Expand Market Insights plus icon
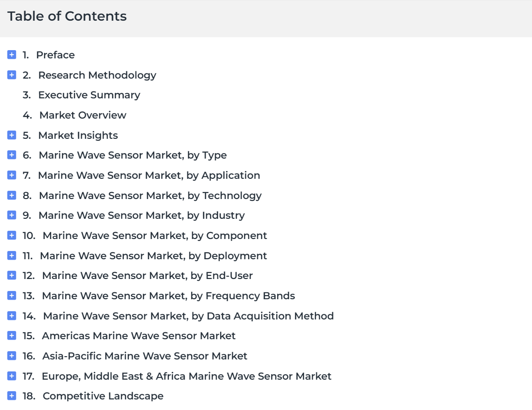This screenshot has width=532, height=410. coord(11,135)
